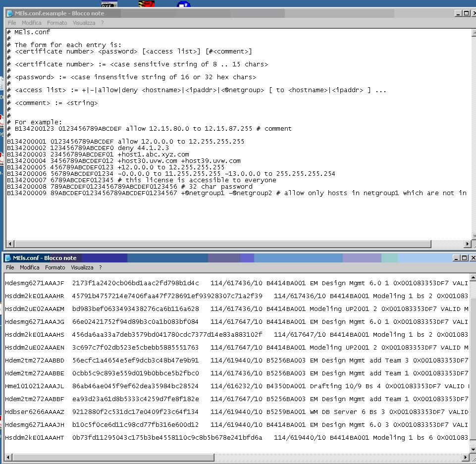
Task: Click password hash 2173f1a2420cb06bd1aac2fd798b1d4c
Action: pos(135,283)
